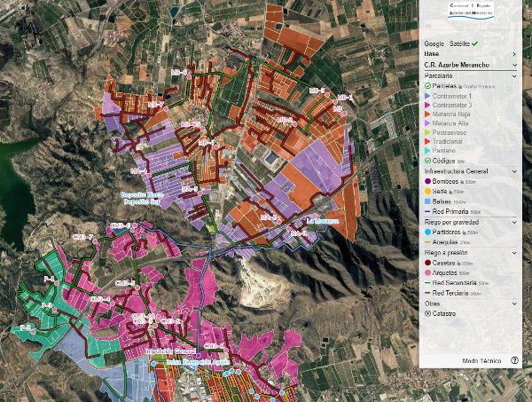Collapse the Parcelario section chevron
This screenshot has height=402, width=532.
(514, 76)
